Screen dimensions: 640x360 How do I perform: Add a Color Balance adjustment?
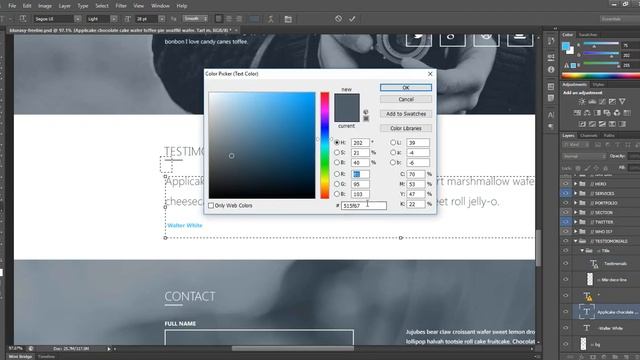pyautogui.click(x=587, y=113)
